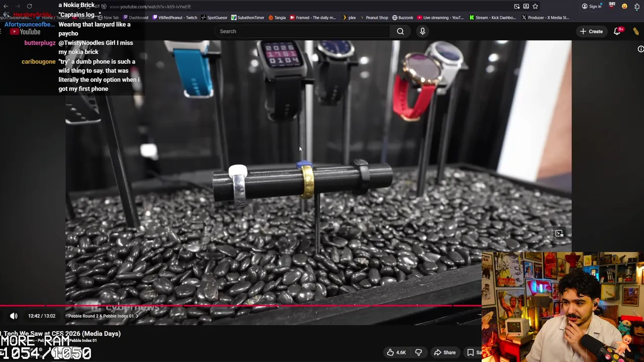This screenshot has width=644, height=362.
Task: Click the Create button on YouTube
Action: (x=591, y=31)
